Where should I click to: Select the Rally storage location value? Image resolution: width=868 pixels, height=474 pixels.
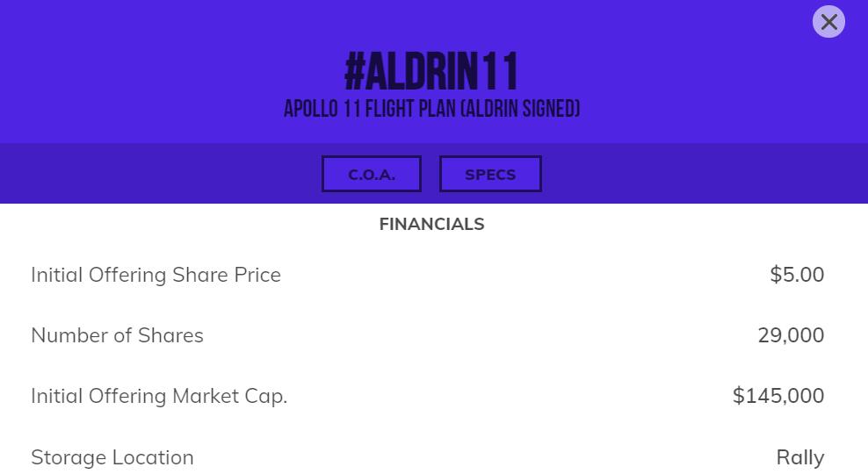pos(799,457)
